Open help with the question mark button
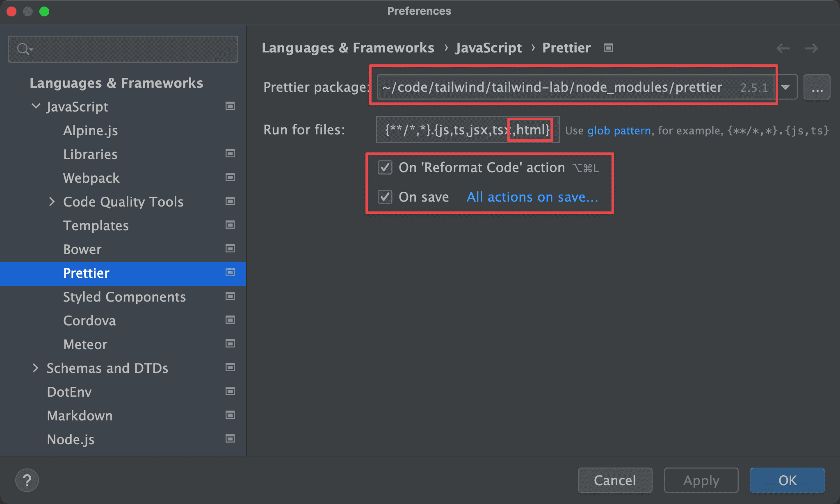Viewport: 840px width, 504px height. (x=27, y=480)
